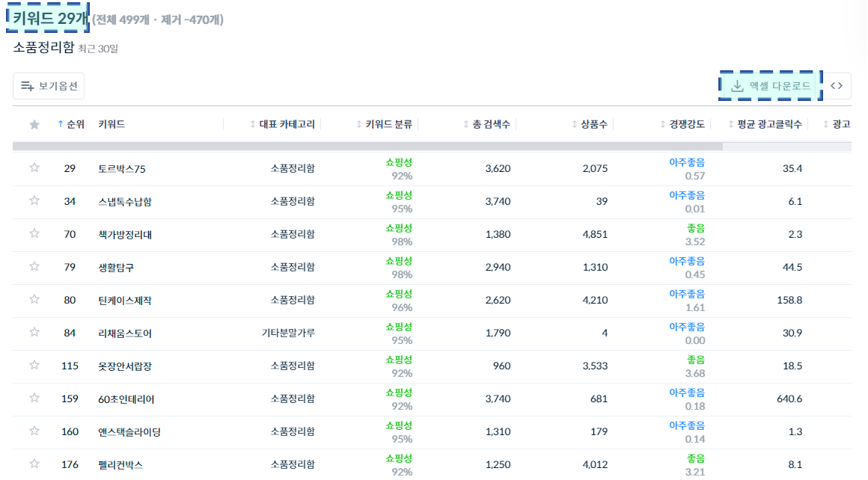Image resolution: width=868 pixels, height=480 pixels.
Task: Star the 틴케이스제작 keyword row
Action: [34, 299]
